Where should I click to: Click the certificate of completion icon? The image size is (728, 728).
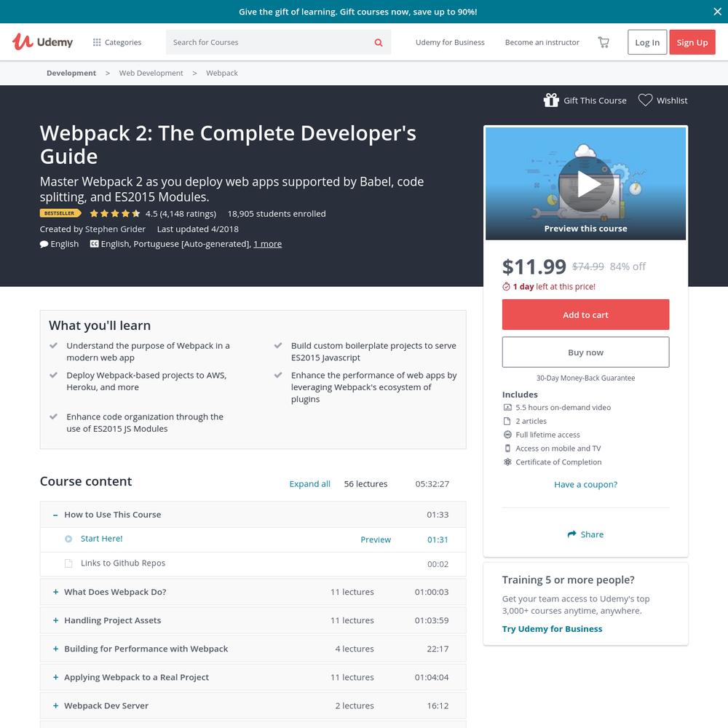507,462
